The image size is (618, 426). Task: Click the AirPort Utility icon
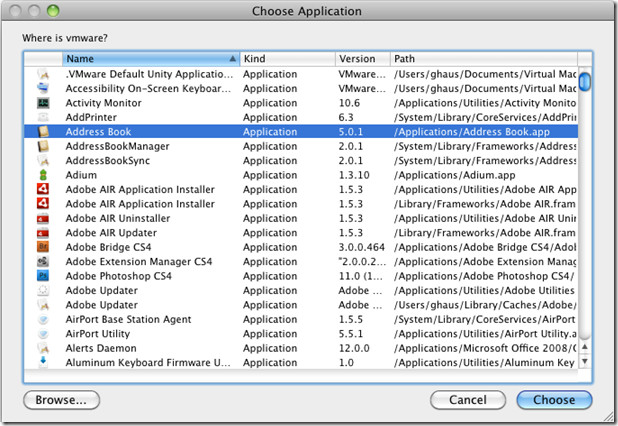point(43,334)
